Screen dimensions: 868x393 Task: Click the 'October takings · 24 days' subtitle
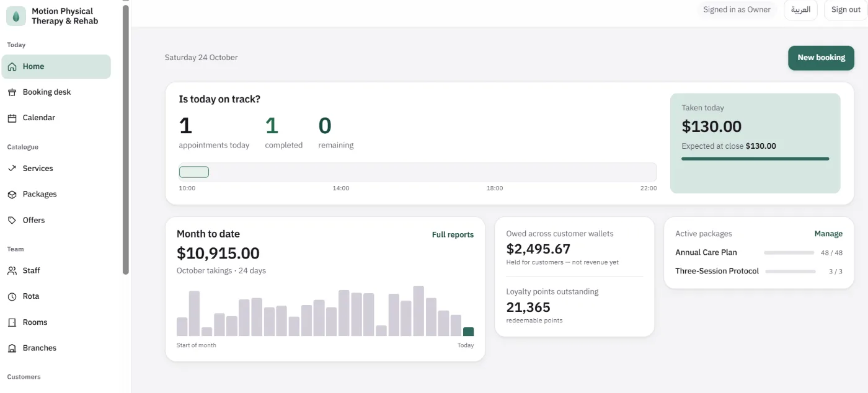[221, 271]
